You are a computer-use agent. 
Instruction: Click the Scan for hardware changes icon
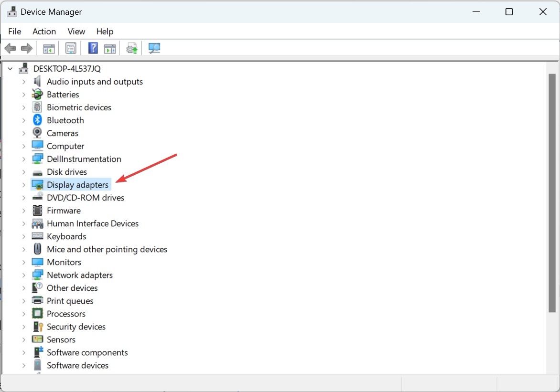pyautogui.click(x=154, y=48)
